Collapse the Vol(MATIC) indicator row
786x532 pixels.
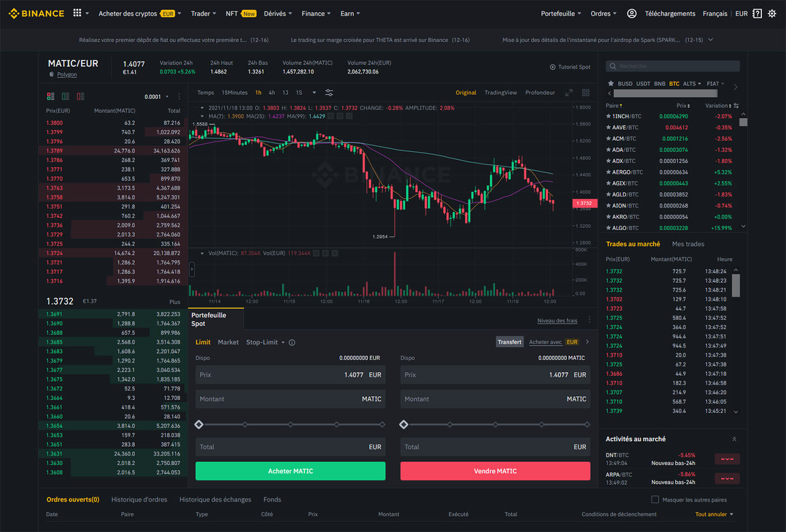tap(202, 253)
